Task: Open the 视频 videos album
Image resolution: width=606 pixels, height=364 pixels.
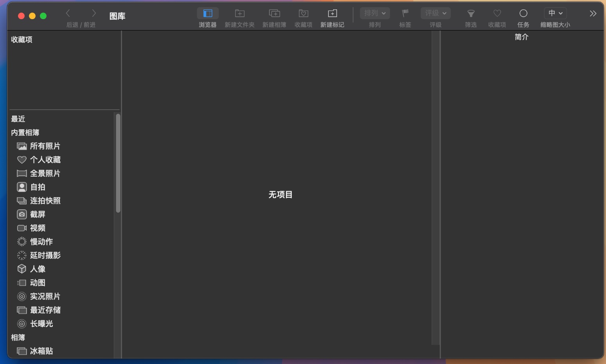Action: (38, 228)
